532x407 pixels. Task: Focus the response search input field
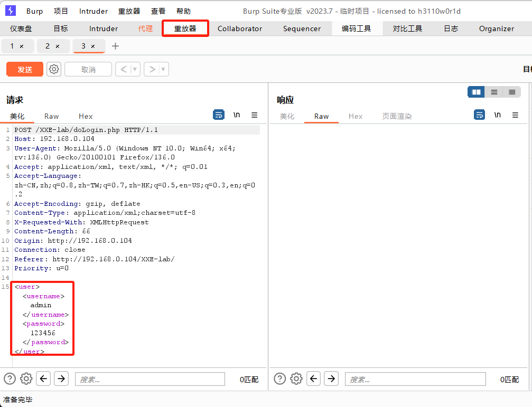click(415, 379)
